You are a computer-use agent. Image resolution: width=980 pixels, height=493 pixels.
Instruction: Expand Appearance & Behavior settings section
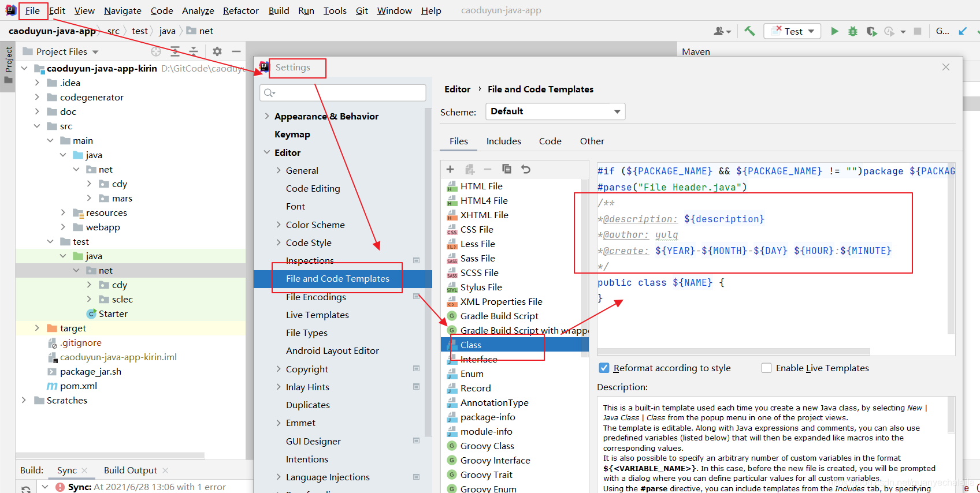pos(267,116)
